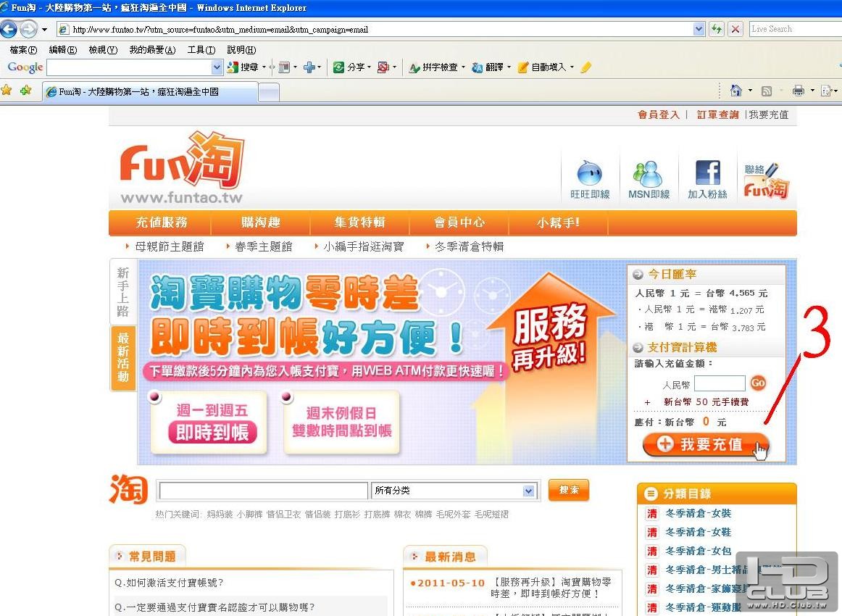This screenshot has height=616, width=842.
Task: Click the 小編手指逛淘寶 link
Action: 364,246
